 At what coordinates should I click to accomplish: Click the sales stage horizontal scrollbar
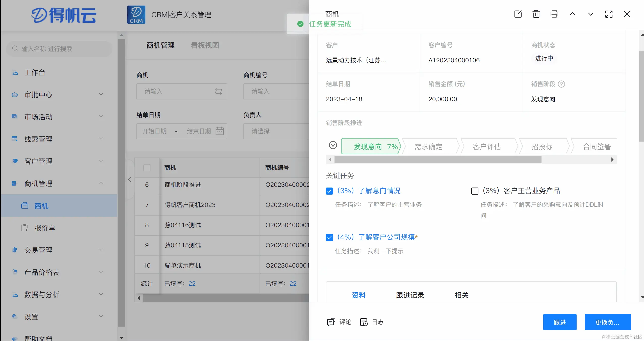438,160
